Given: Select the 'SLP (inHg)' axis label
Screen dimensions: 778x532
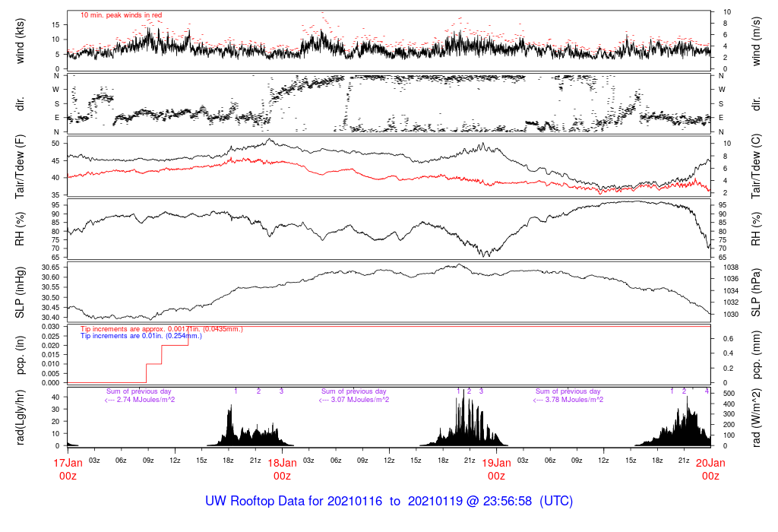Looking at the screenshot, I should (x=20, y=293).
